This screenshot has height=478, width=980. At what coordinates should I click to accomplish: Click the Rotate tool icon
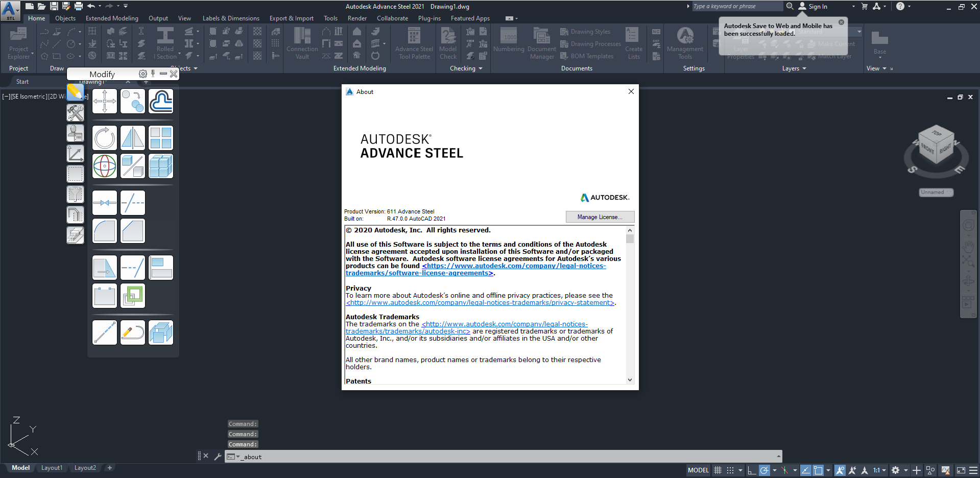[x=105, y=138]
